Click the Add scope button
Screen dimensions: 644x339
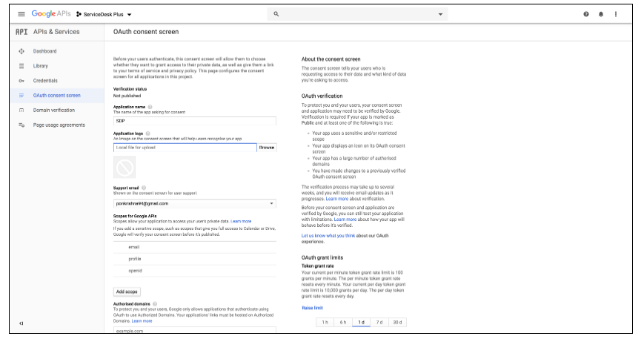pos(126,292)
